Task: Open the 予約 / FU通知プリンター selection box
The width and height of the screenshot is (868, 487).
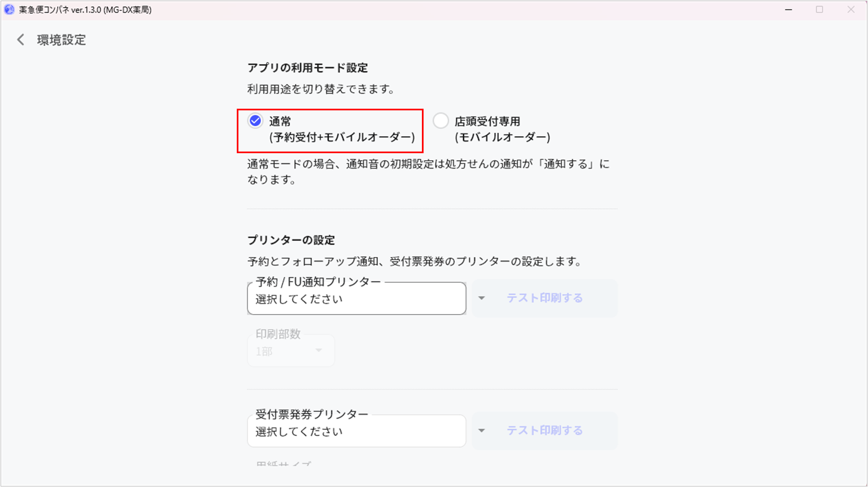Action: click(x=356, y=299)
